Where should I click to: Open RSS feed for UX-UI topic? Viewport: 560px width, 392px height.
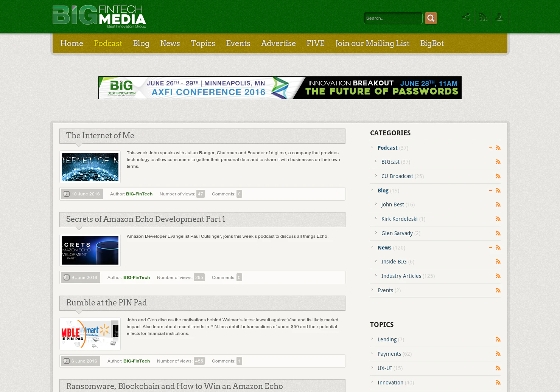point(498,368)
